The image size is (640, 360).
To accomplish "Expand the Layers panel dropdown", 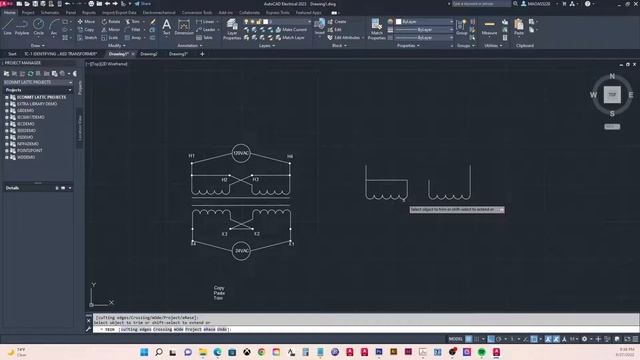I will click(267, 46).
